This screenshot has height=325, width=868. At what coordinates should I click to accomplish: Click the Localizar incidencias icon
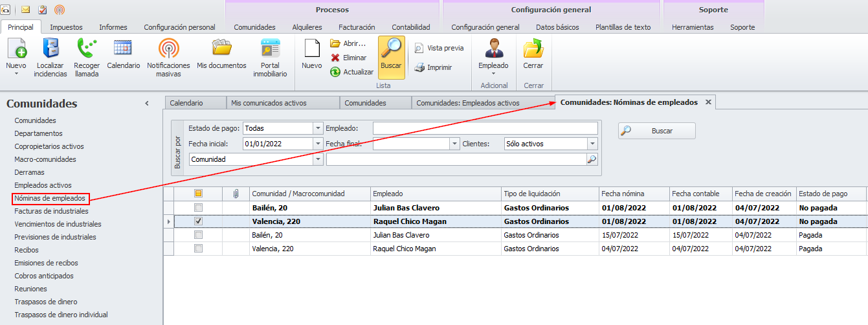click(51, 49)
